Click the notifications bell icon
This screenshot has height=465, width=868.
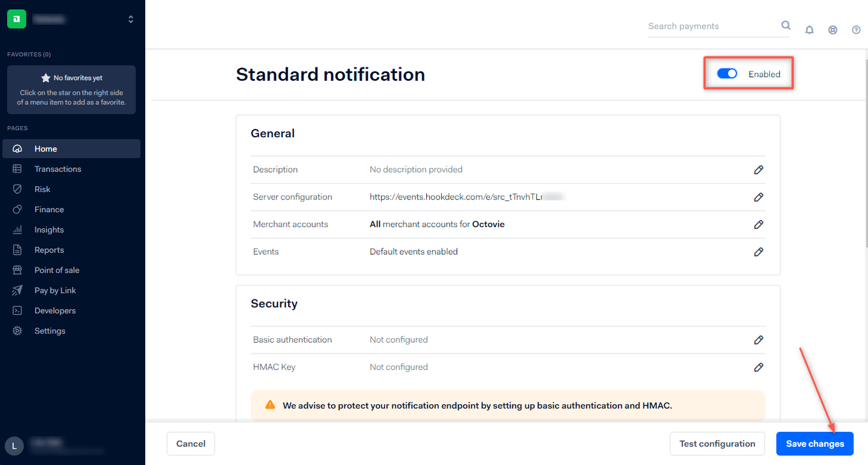click(809, 30)
